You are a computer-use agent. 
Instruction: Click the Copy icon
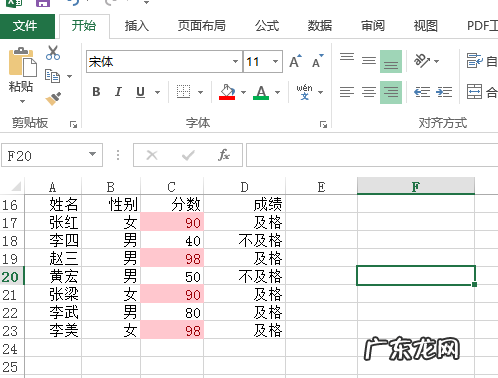click(52, 76)
